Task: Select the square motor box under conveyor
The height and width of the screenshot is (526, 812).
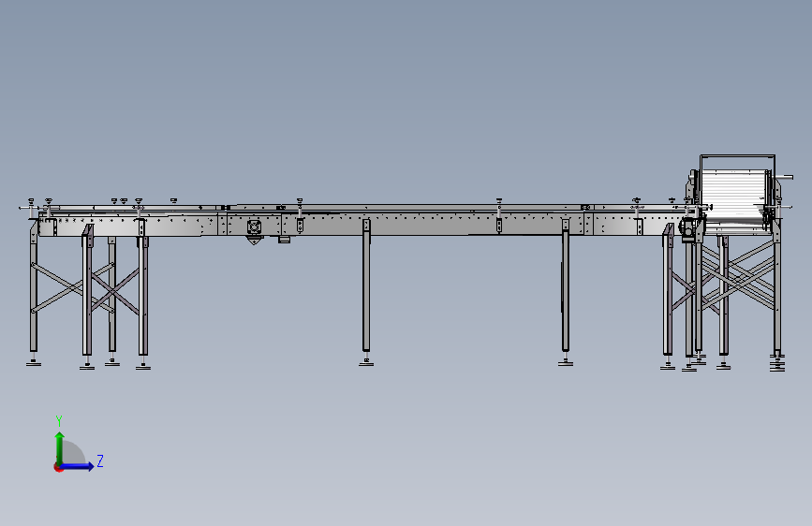Action: coord(254,227)
